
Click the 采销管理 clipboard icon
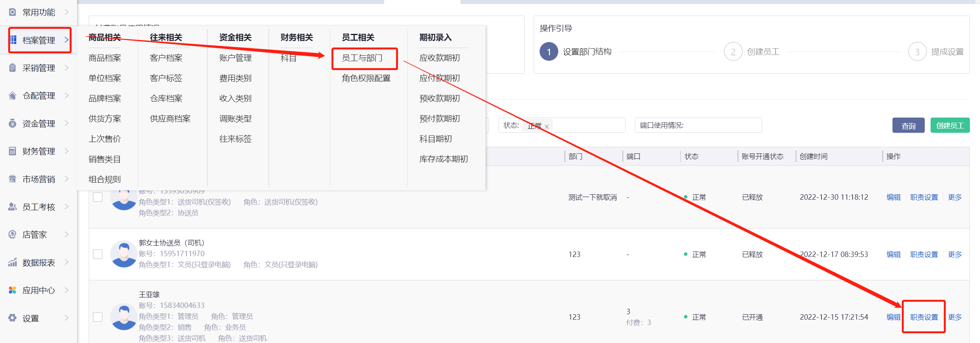coord(12,68)
